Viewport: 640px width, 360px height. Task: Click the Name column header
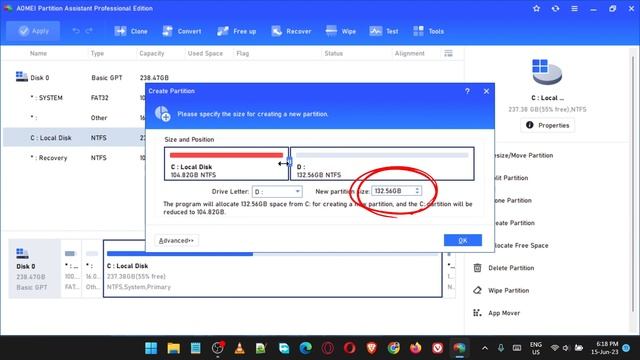click(38, 53)
